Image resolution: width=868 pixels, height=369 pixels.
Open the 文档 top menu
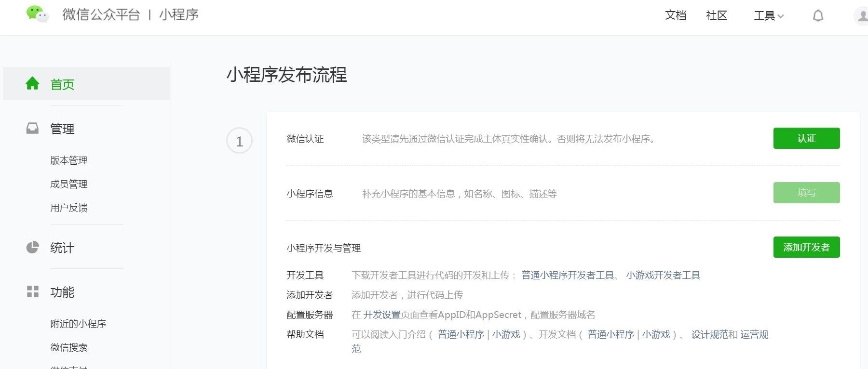click(x=676, y=15)
